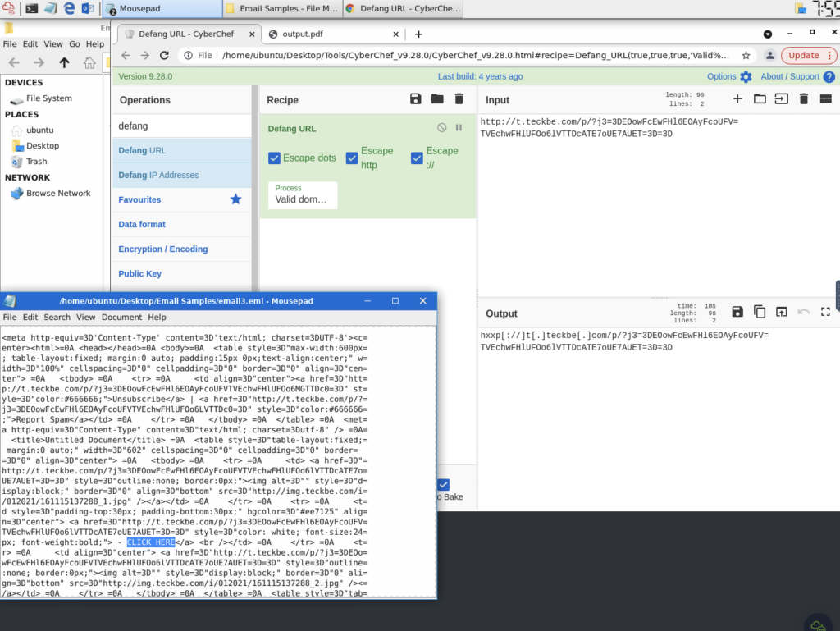Expand the Favourites category
This screenshot has height=631, width=840.
click(181, 199)
